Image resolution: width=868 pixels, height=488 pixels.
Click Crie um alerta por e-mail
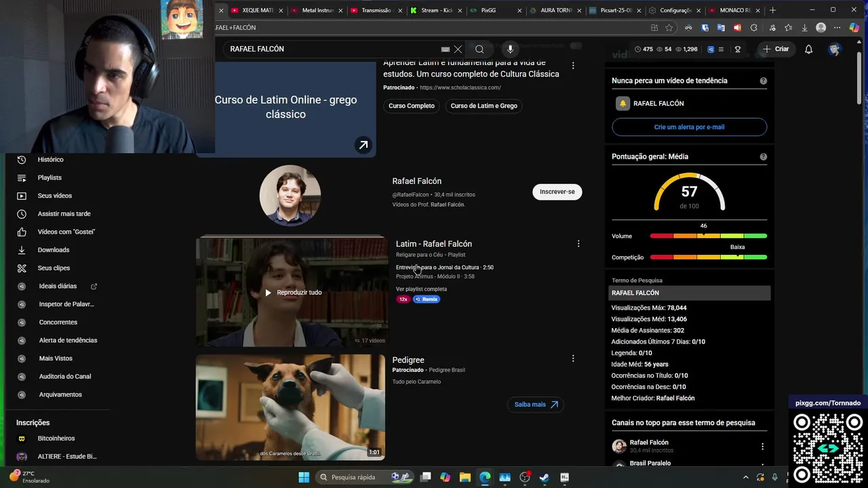point(689,127)
